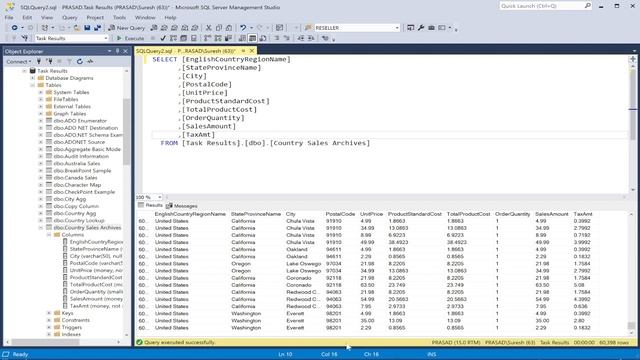Image resolution: width=640 pixels, height=360 pixels.
Task: Uncomment selected lines icon
Action: click(287, 38)
